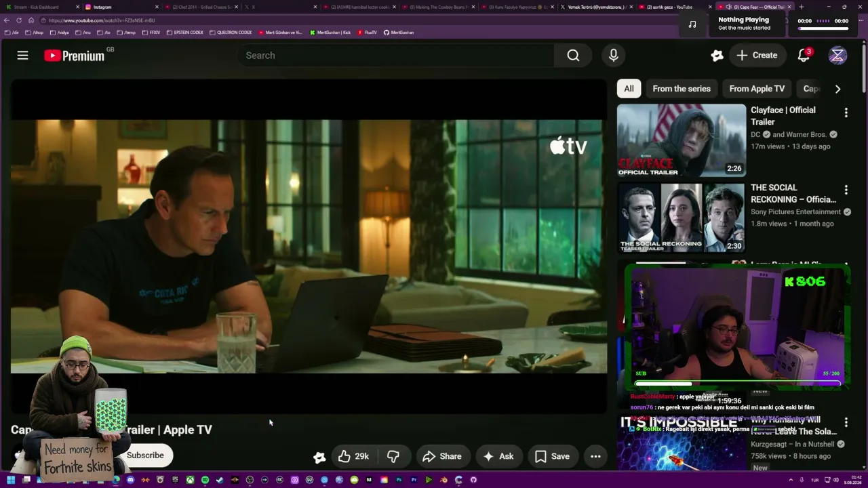
Task: Open the Xbox app from the taskbar
Action: 190,480
